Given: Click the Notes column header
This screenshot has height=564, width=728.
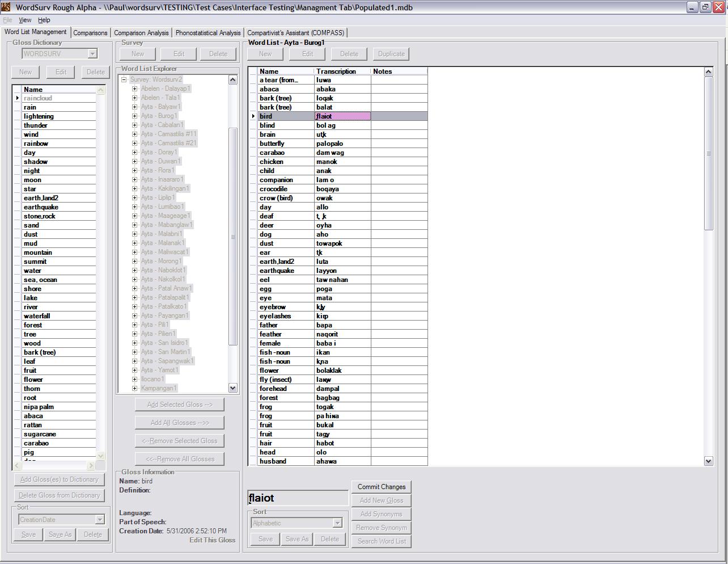Looking at the screenshot, I should (399, 71).
